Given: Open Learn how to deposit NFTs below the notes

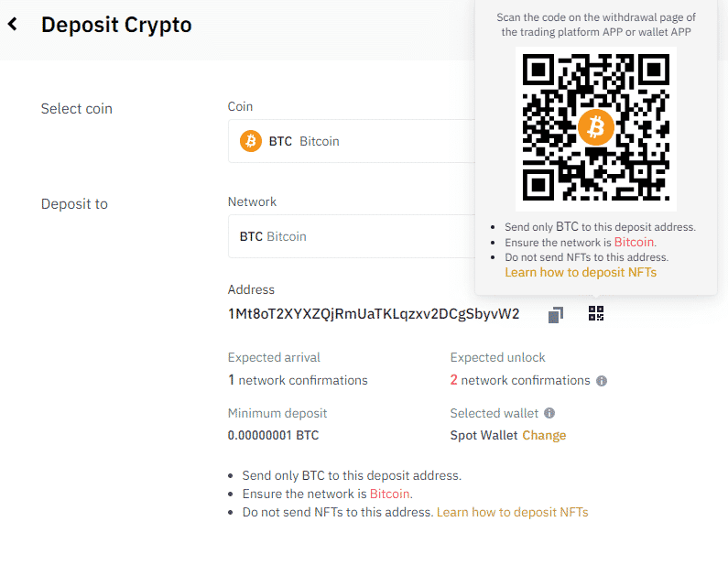Looking at the screenshot, I should coord(512,512).
